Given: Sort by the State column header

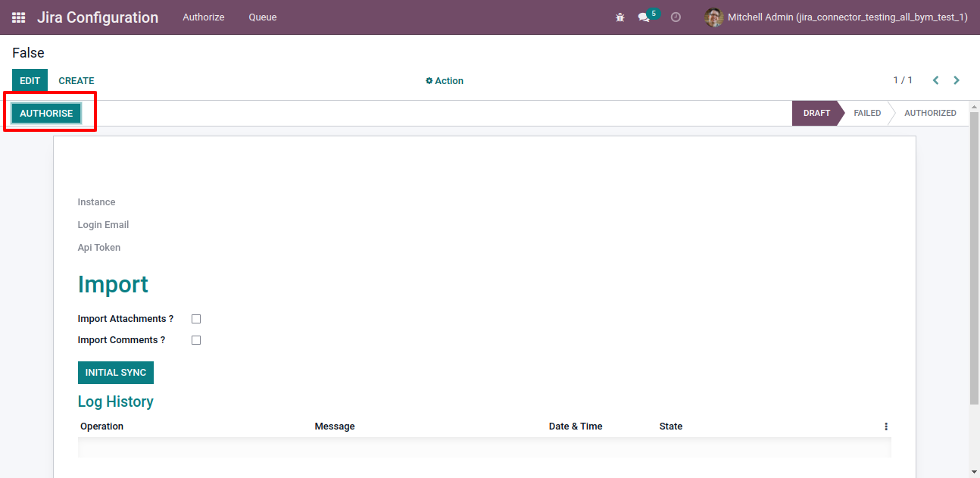Looking at the screenshot, I should (671, 426).
